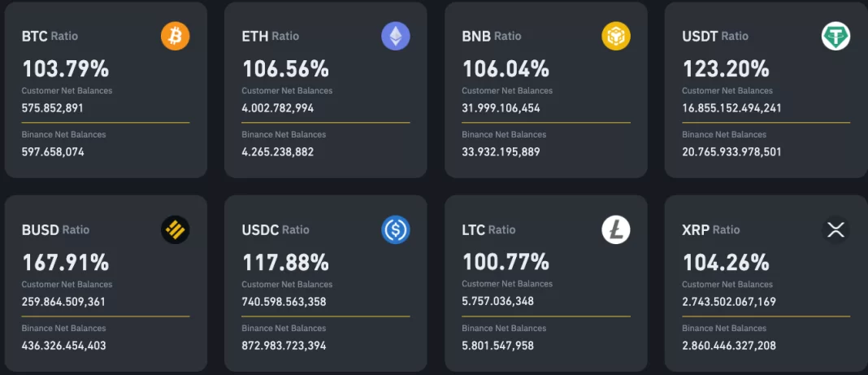Click USDT Binance Net Balances amount
Image resolution: width=868 pixels, height=375 pixels.
tap(731, 151)
